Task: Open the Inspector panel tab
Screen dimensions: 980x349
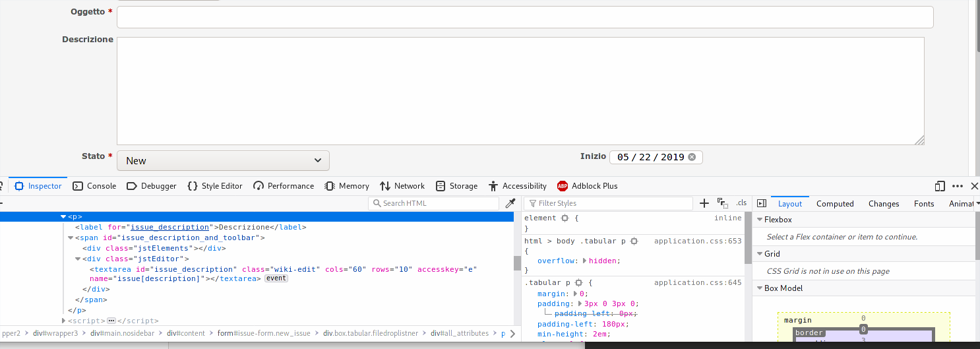Action: point(38,186)
